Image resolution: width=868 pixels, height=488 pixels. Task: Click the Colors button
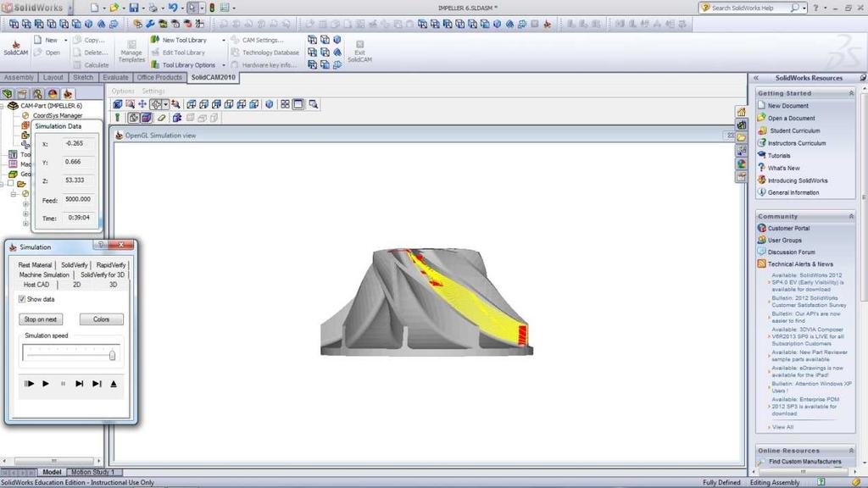(x=102, y=319)
